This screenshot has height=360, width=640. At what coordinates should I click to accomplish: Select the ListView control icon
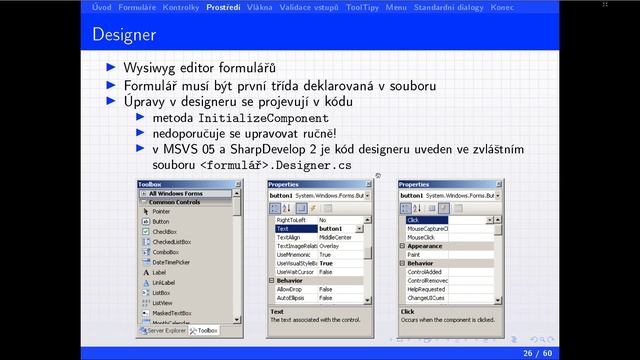(x=146, y=303)
